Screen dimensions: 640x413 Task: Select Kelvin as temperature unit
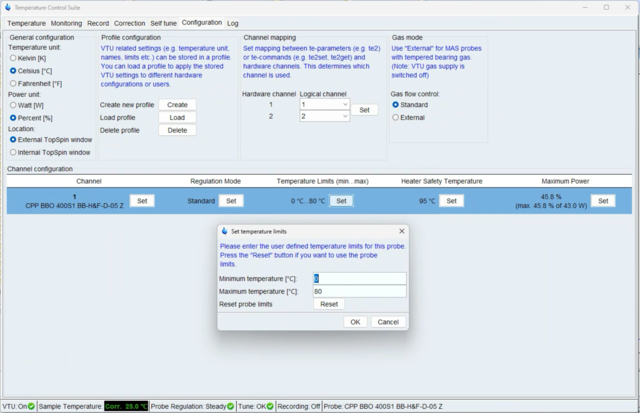coord(13,58)
